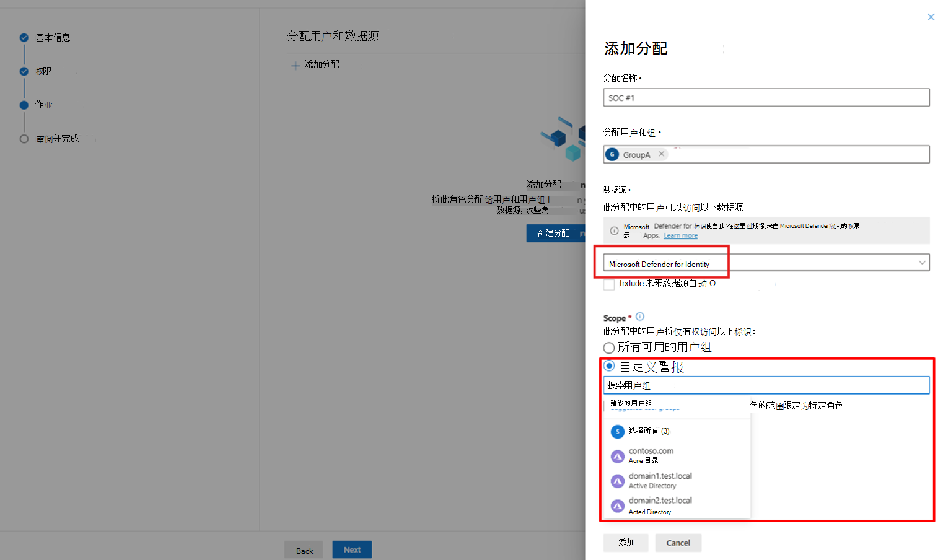
Task: Click the domain2.test.local directory icon
Action: [618, 506]
